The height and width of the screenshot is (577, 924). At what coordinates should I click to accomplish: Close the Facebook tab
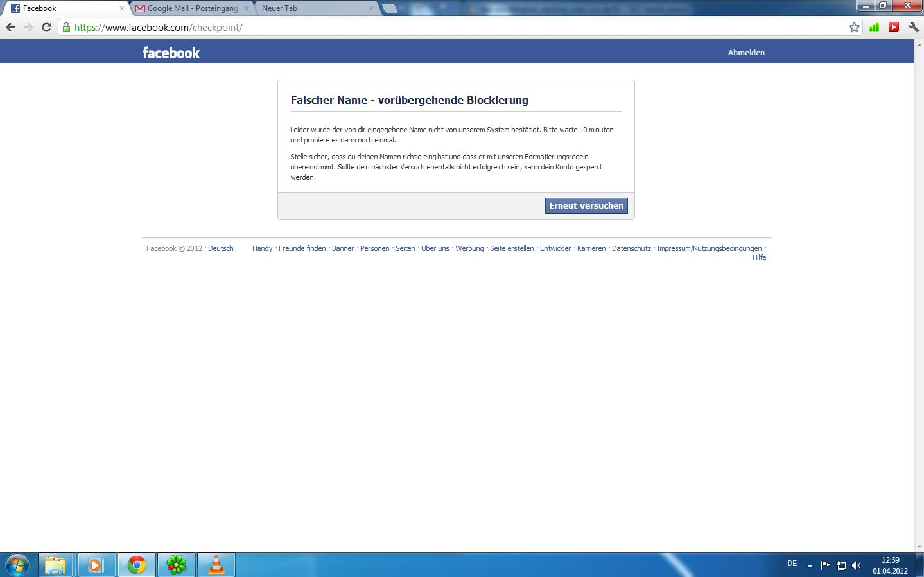[122, 8]
